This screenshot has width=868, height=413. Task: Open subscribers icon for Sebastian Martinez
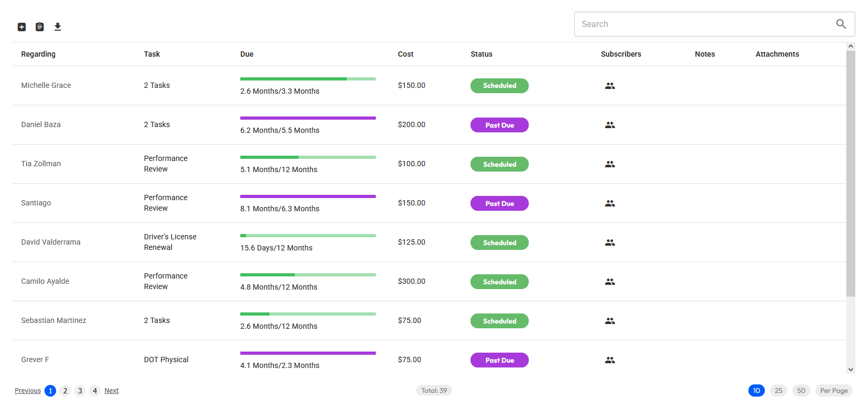coord(610,321)
